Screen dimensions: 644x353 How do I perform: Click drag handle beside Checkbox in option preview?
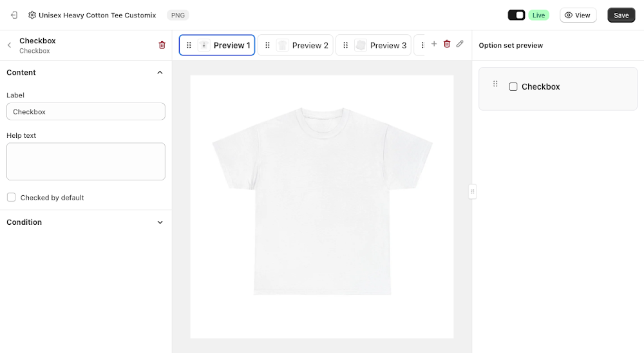point(495,84)
